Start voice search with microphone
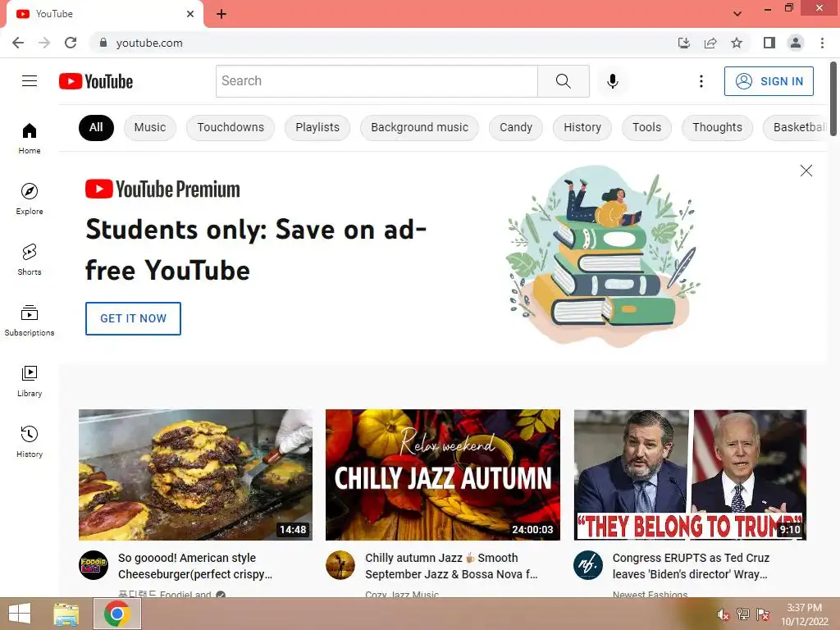This screenshot has height=630, width=840. 612,81
